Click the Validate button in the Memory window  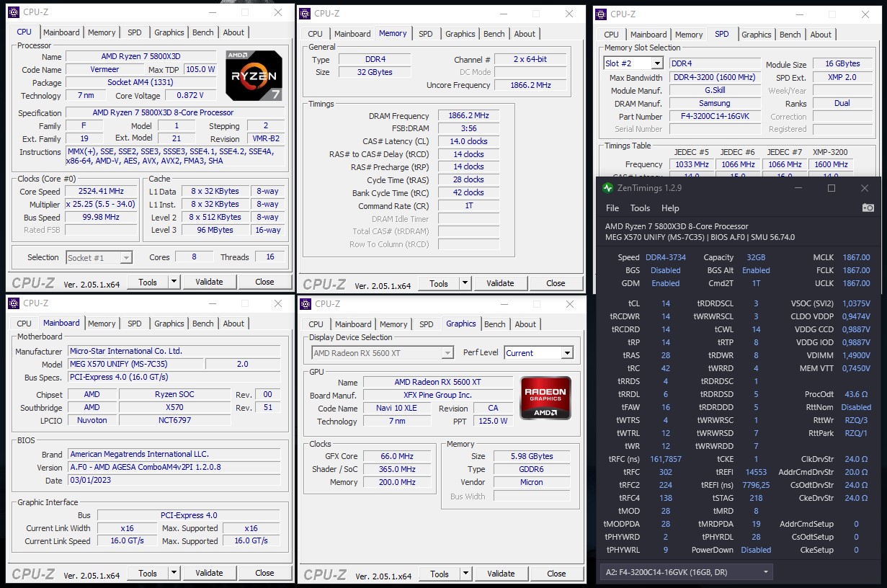pos(500,283)
